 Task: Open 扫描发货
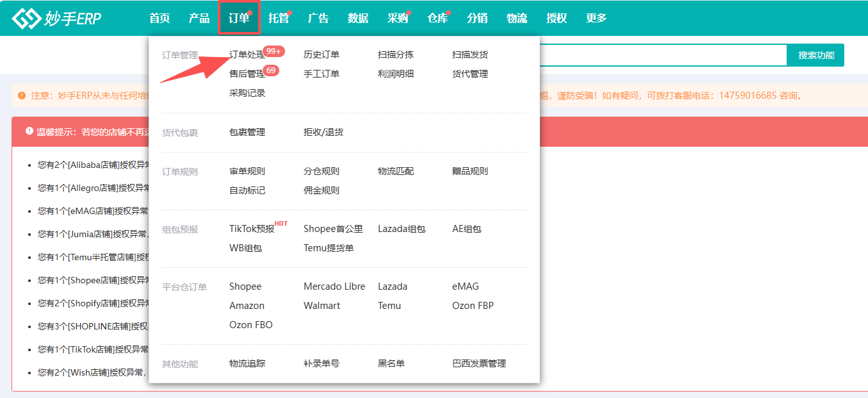point(470,55)
